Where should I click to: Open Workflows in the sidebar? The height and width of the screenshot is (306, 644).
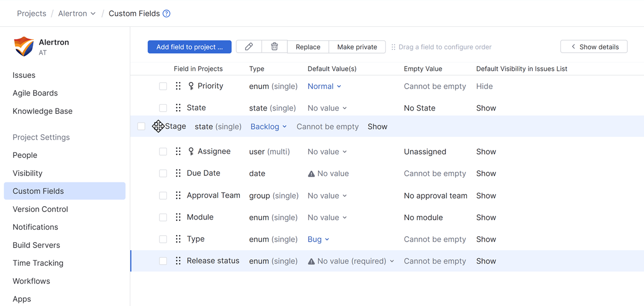click(x=31, y=281)
